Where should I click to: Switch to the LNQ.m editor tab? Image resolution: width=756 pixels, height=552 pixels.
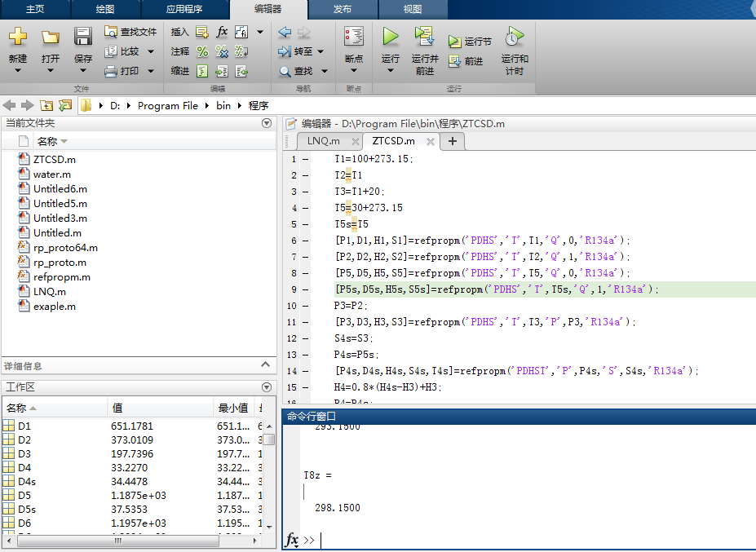point(323,141)
